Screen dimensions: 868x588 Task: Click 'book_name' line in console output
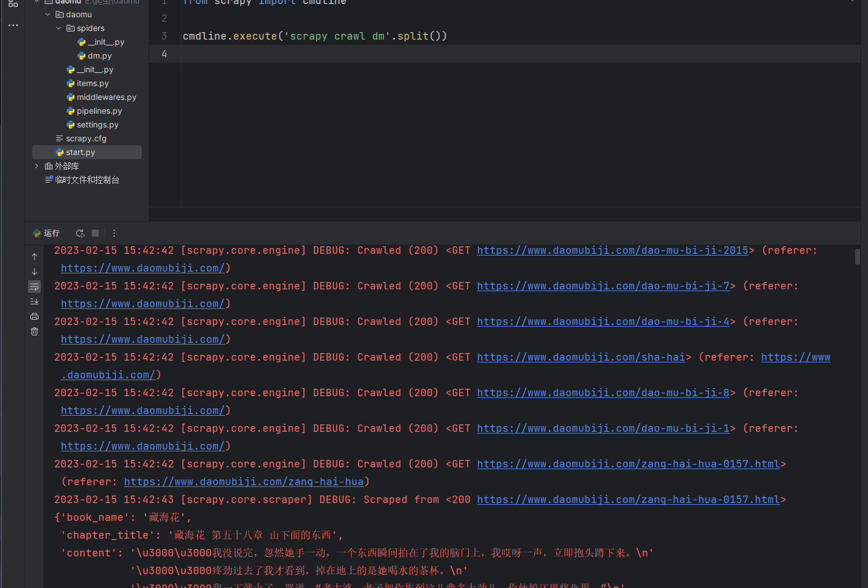(123, 517)
